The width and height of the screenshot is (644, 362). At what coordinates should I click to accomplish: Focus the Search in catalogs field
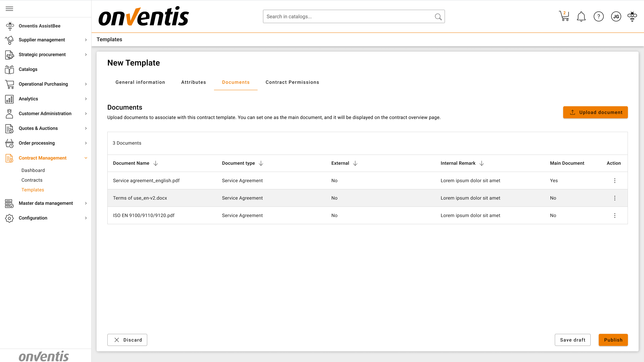click(x=347, y=16)
